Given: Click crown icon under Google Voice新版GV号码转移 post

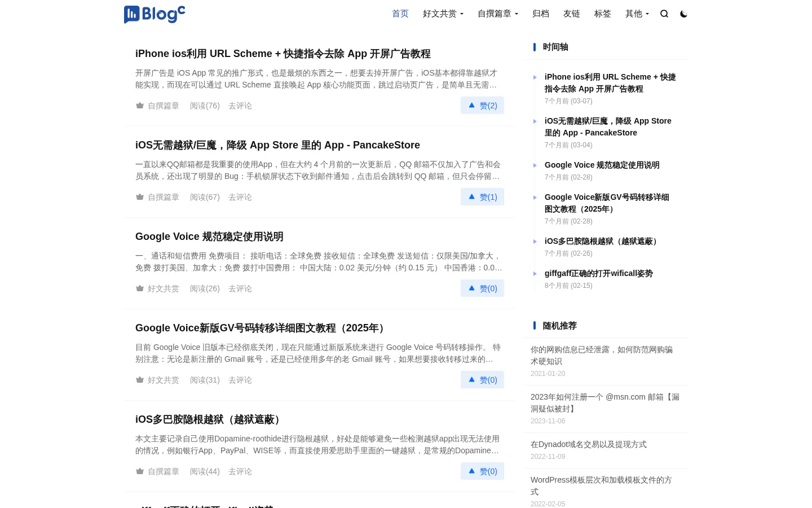Looking at the screenshot, I should 140,380.
